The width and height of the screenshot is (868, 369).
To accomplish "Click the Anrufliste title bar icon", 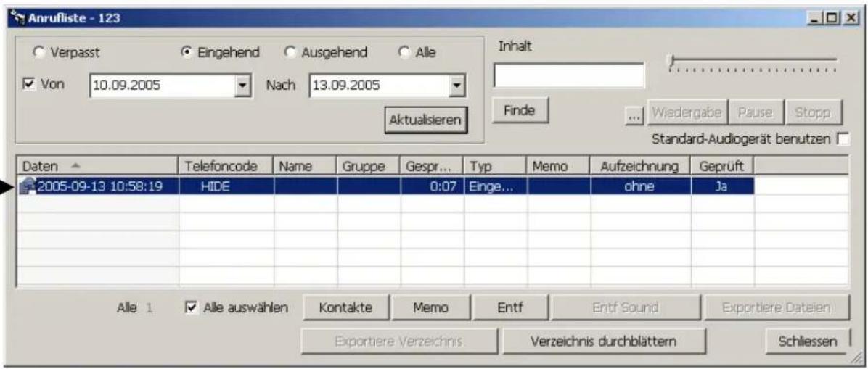I will click(x=18, y=18).
